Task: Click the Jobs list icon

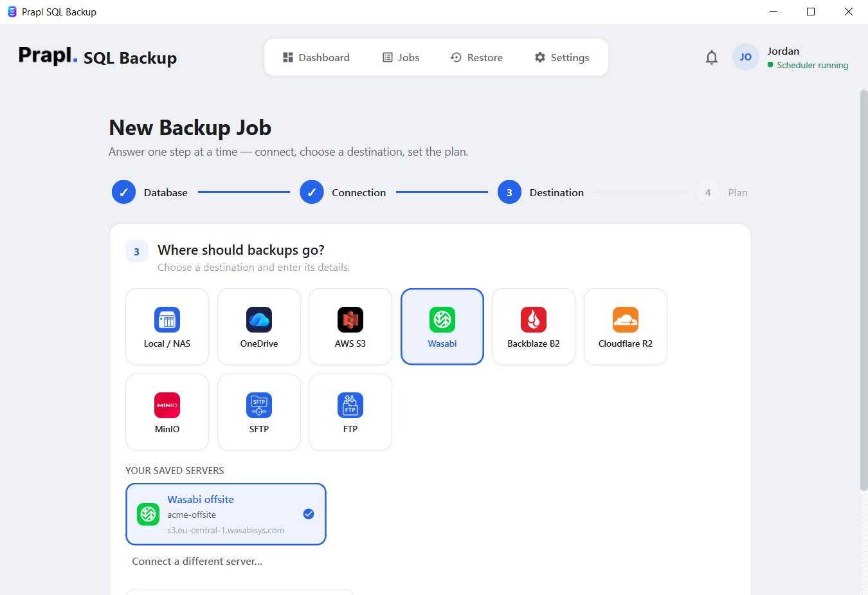Action: click(388, 57)
